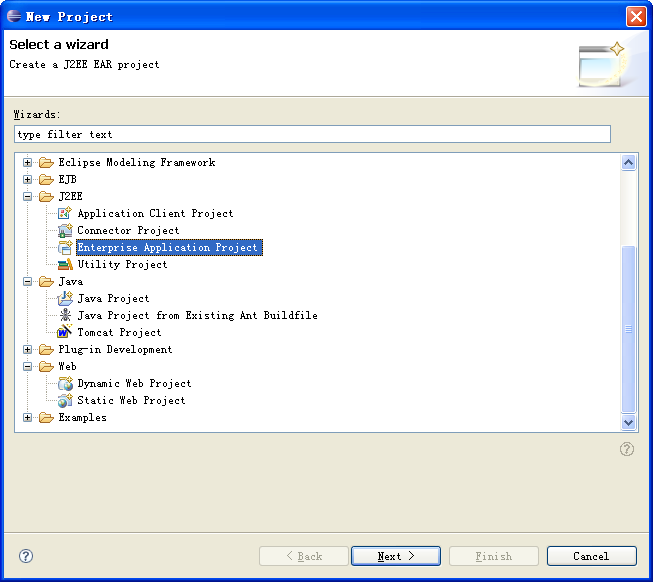Click the disabled Finish button
Viewport: 653px width, 582px height.
[493, 556]
